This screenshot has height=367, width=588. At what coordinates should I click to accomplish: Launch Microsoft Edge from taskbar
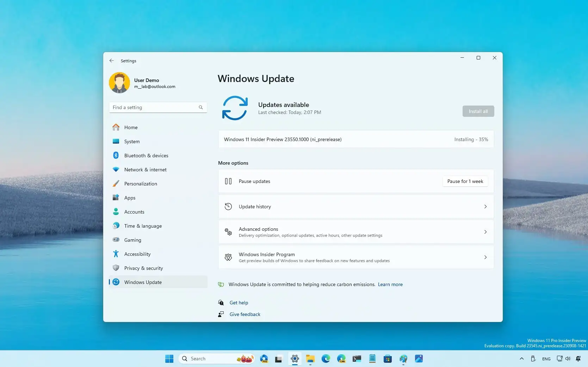pos(326,359)
